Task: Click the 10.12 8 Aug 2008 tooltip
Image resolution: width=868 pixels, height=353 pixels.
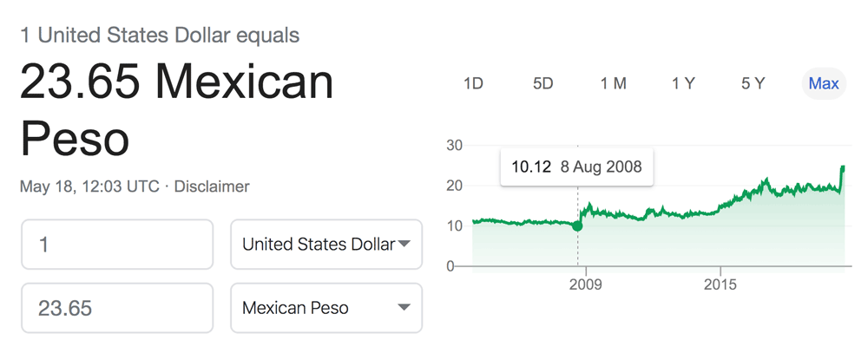Action: pyautogui.click(x=577, y=167)
